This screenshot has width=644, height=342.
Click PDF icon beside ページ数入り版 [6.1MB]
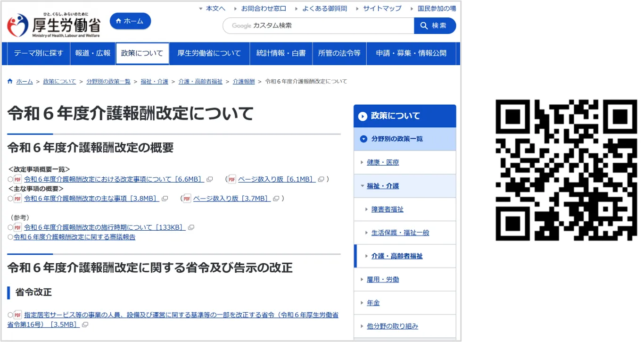[x=231, y=179]
